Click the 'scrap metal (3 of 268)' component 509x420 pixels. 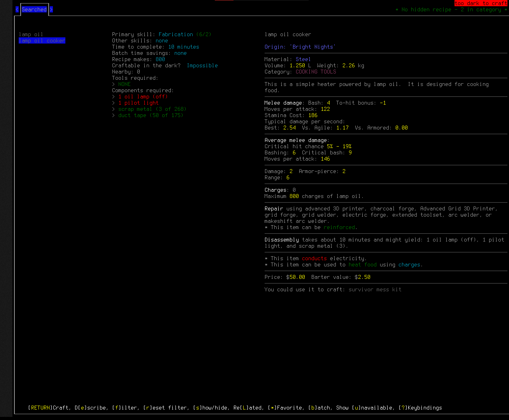tap(153, 109)
